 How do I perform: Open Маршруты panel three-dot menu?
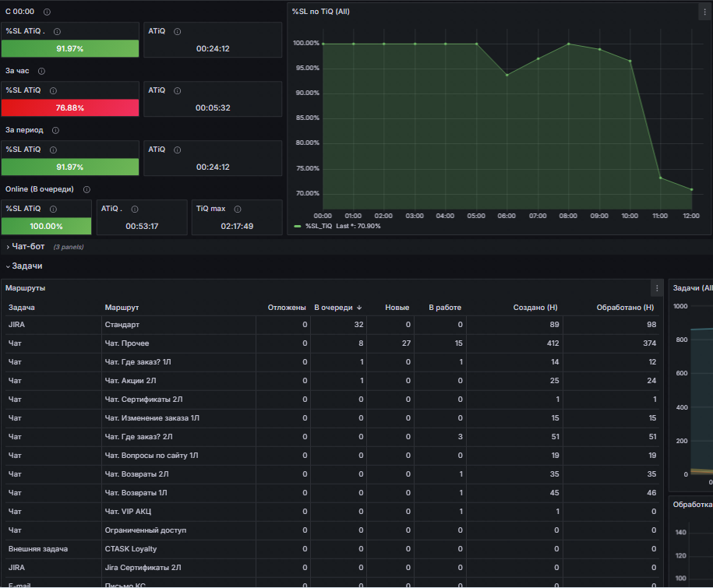[657, 288]
